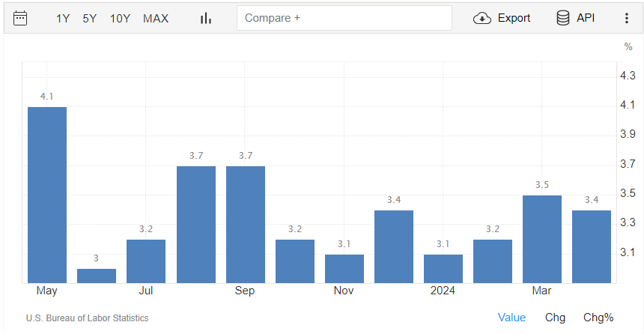
Task: Click the Export cloud download icon
Action: (x=482, y=18)
